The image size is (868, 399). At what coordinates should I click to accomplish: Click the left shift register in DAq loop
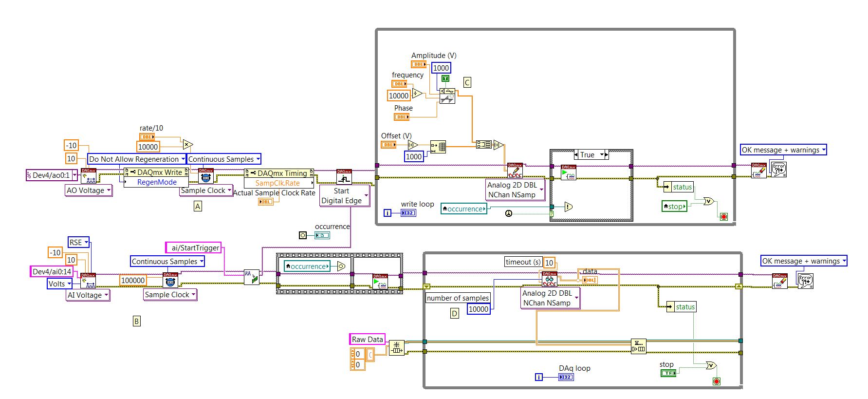coord(427,286)
